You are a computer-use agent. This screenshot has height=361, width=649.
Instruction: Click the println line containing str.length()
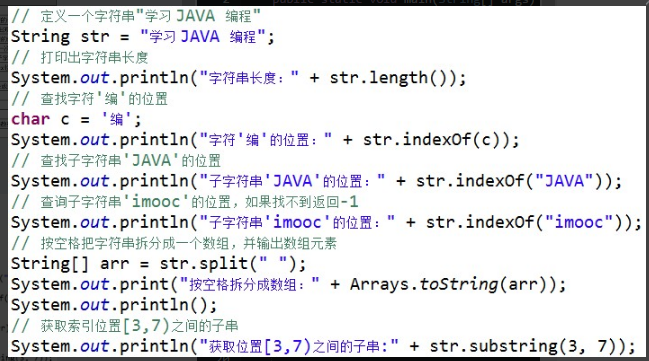238,78
